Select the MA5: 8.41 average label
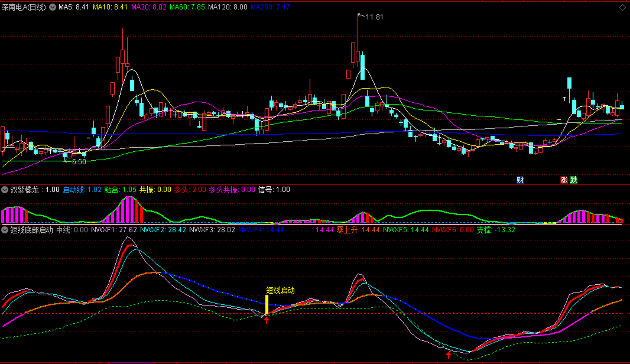Image resolution: width=630 pixels, height=364 pixels. 74,7
